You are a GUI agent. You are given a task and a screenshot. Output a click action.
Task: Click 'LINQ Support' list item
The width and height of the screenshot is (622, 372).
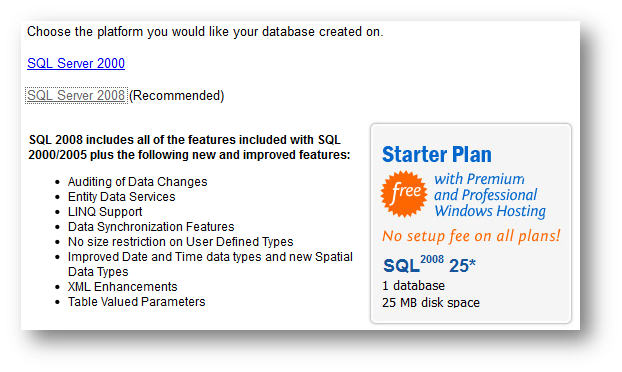click(x=105, y=212)
